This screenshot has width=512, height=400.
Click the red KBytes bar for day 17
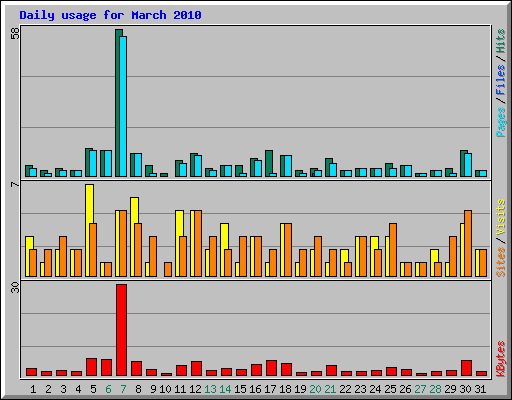tap(271, 368)
